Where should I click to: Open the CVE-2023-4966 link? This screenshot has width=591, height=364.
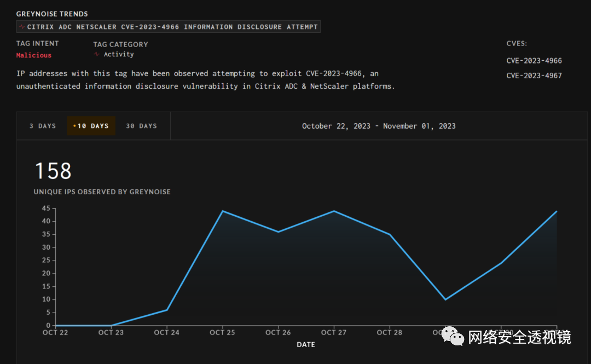(534, 61)
